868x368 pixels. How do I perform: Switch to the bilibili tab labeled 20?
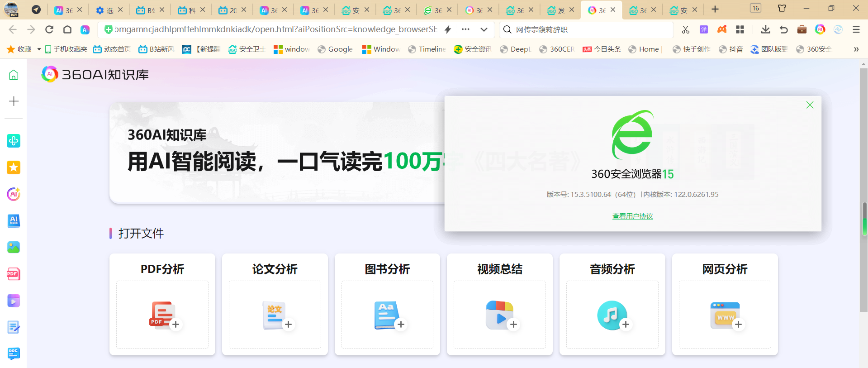pos(232,10)
